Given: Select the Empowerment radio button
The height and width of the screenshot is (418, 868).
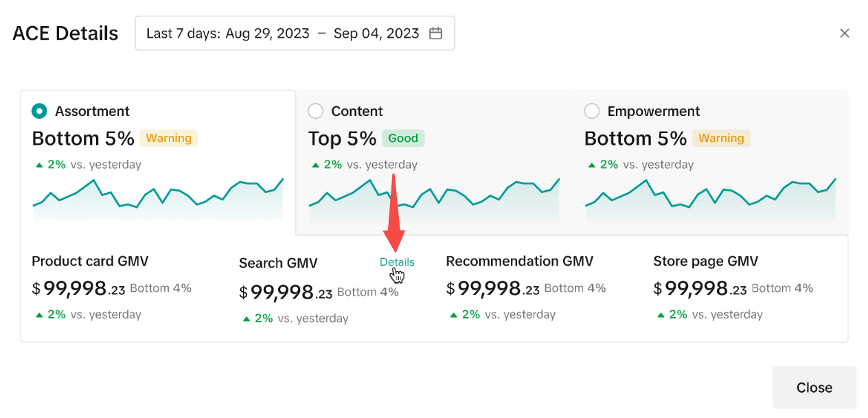Looking at the screenshot, I should pos(592,111).
